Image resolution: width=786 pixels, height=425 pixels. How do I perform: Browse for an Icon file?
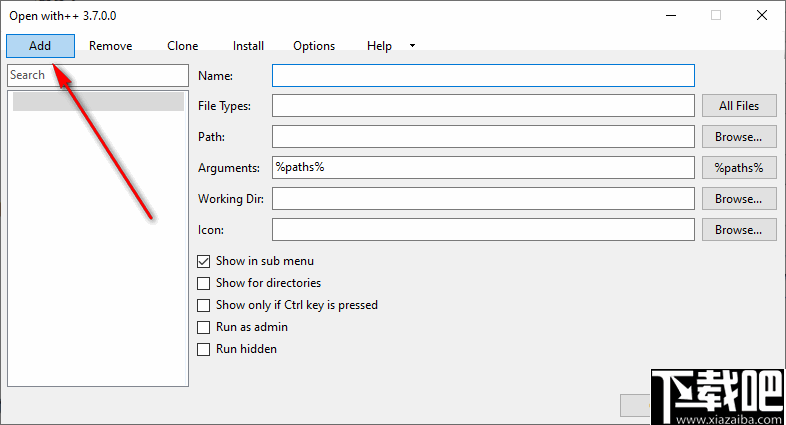point(739,230)
